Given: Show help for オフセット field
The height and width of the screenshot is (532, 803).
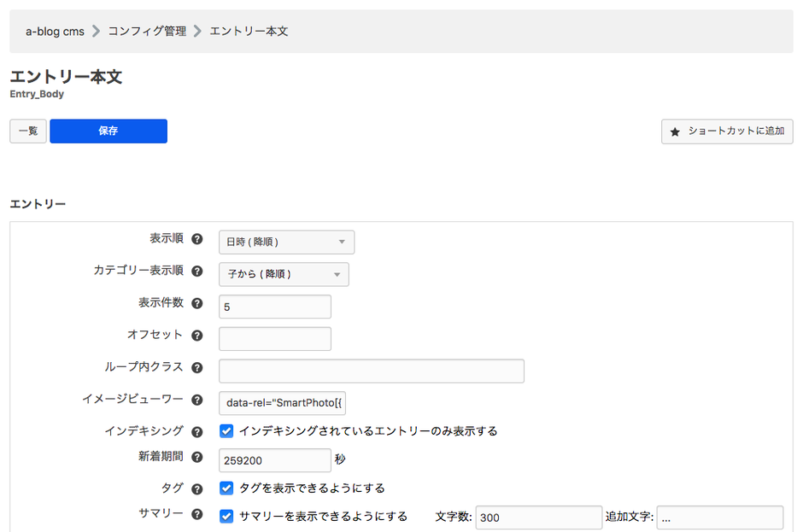Looking at the screenshot, I should 197,336.
